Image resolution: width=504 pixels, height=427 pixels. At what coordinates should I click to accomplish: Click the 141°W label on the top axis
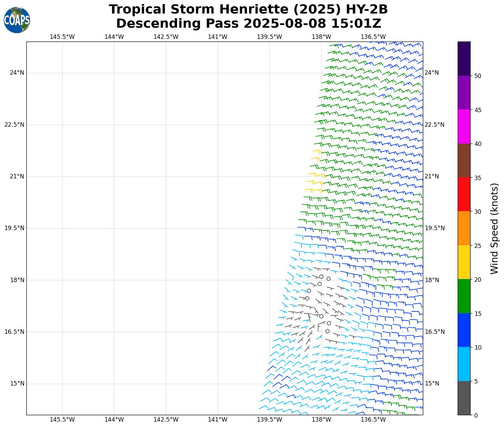point(217,37)
